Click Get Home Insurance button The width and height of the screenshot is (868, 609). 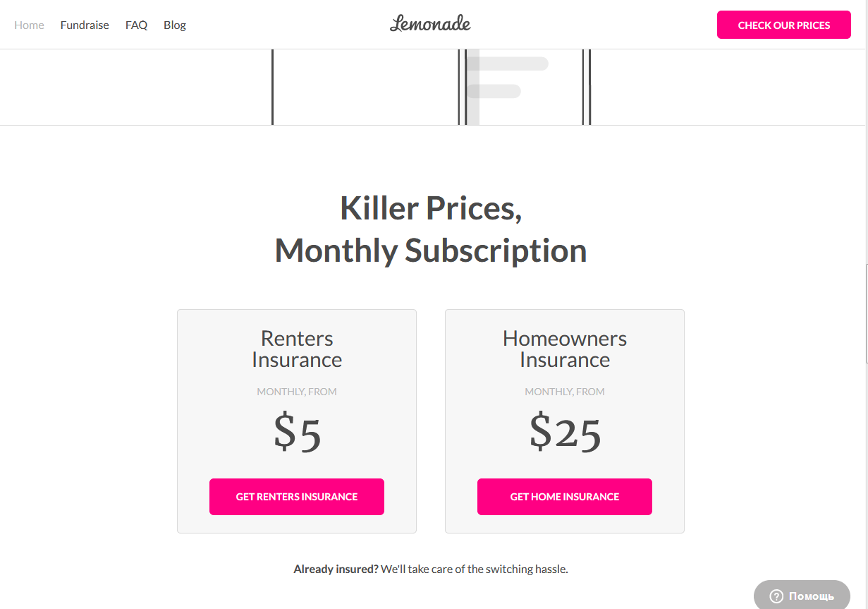pos(565,497)
